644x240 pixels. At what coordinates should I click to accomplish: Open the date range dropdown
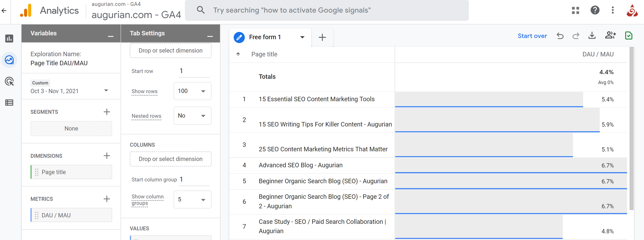pos(106,91)
